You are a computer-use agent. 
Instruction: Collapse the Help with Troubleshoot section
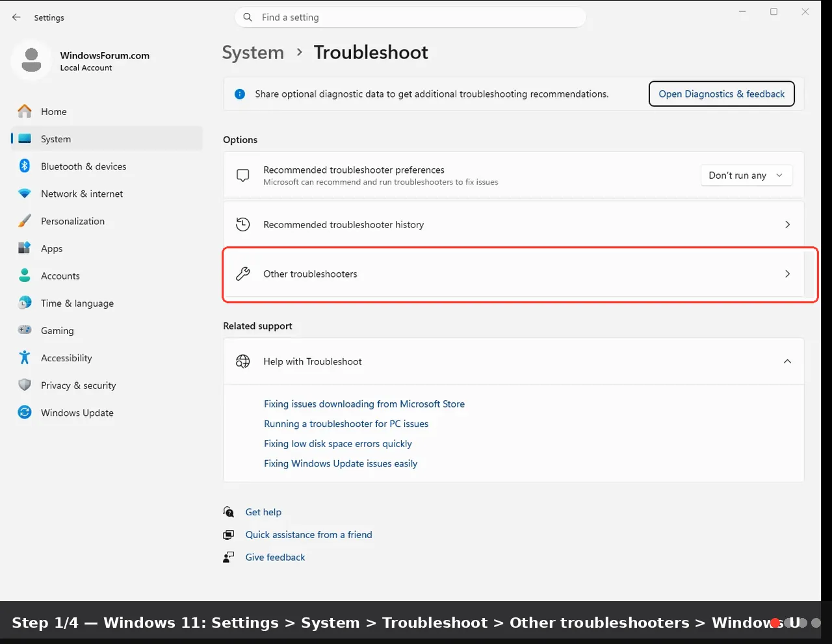(x=787, y=361)
